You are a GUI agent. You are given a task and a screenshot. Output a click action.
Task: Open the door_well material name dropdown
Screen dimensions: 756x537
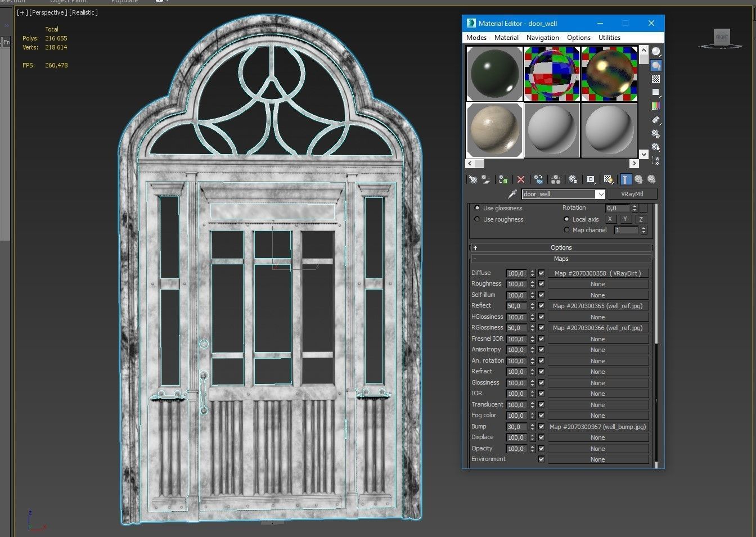(x=601, y=194)
